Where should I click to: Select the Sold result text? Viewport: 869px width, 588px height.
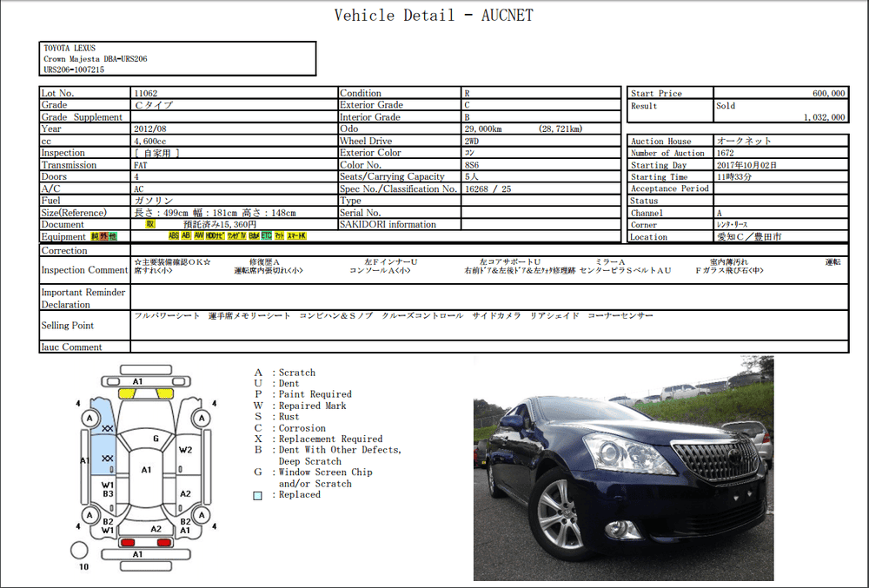tap(726, 106)
